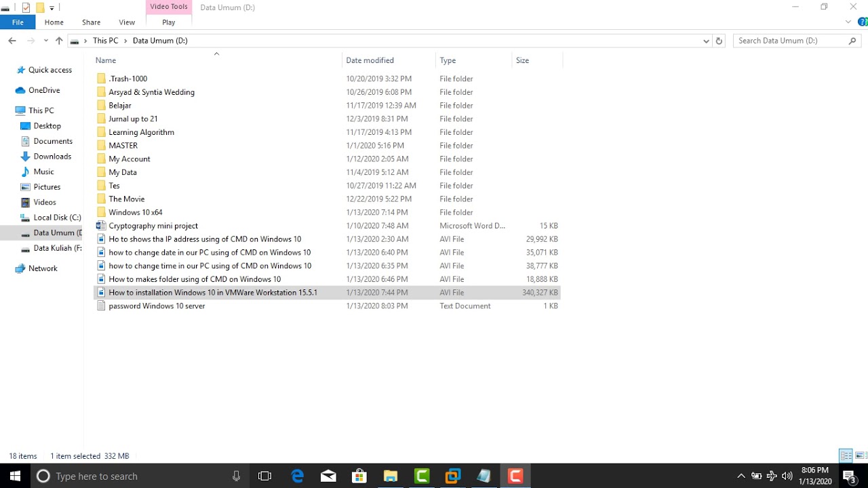Expand the chevron before This PC breadcrumb

[x=85, y=41]
